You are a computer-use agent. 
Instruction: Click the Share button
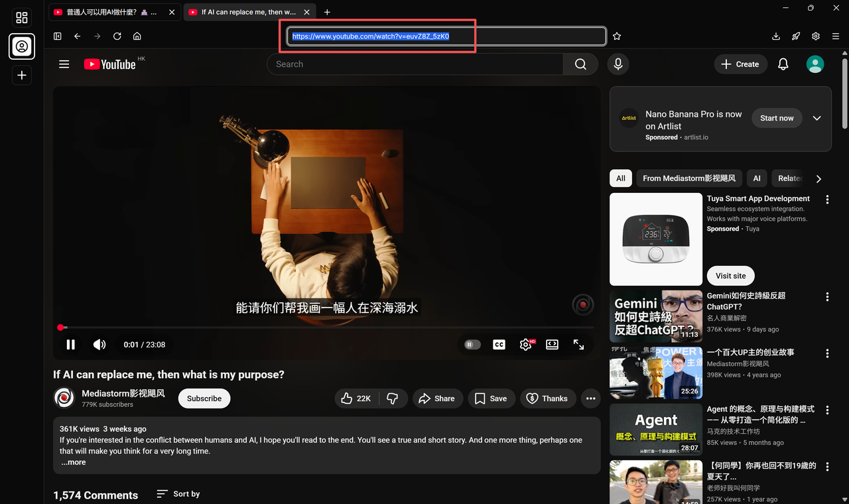pyautogui.click(x=437, y=399)
